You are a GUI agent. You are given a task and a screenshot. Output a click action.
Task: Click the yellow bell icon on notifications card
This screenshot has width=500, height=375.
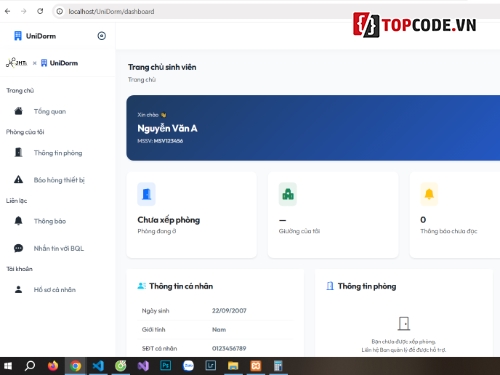[x=429, y=194]
